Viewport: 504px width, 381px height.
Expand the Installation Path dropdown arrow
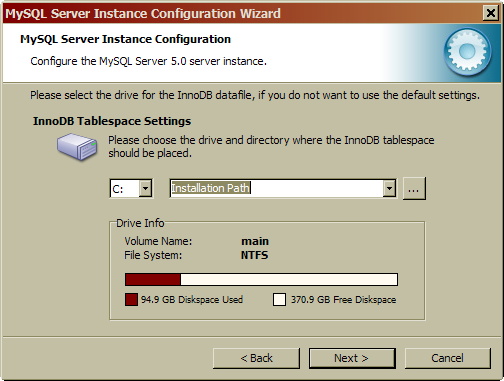[389, 189]
